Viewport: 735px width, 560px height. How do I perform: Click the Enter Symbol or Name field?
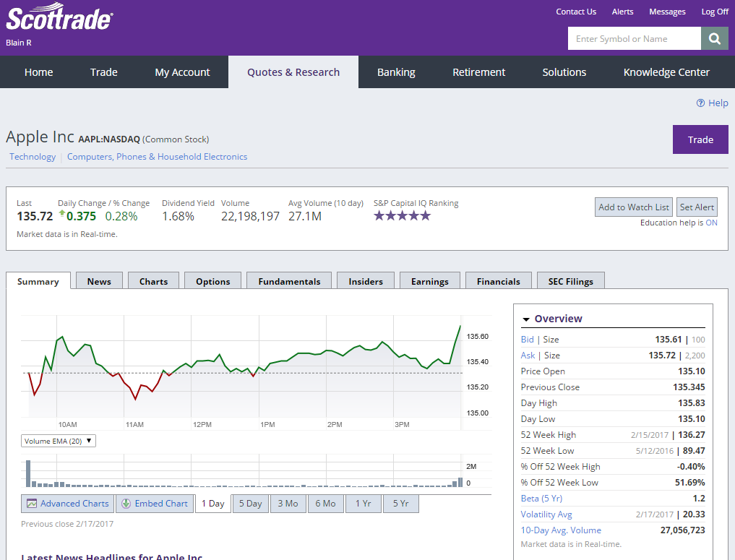coord(635,38)
